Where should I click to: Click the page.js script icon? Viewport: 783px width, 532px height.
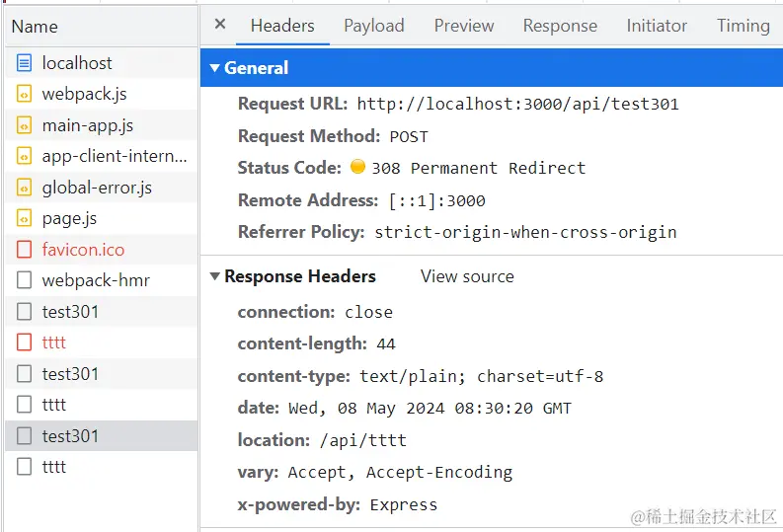point(25,218)
